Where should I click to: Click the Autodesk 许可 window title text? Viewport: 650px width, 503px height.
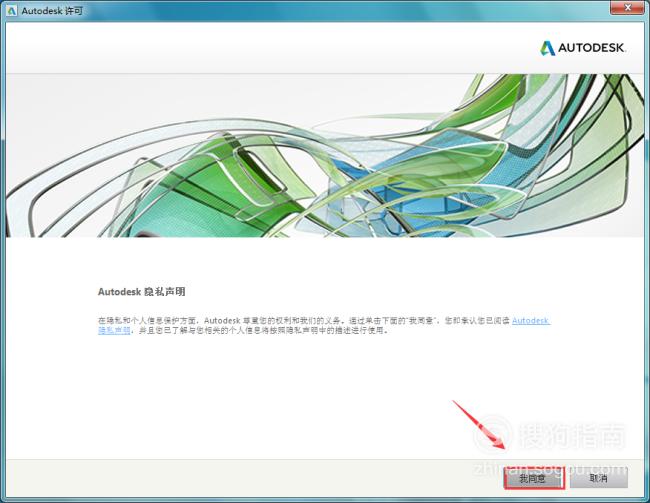52,11
